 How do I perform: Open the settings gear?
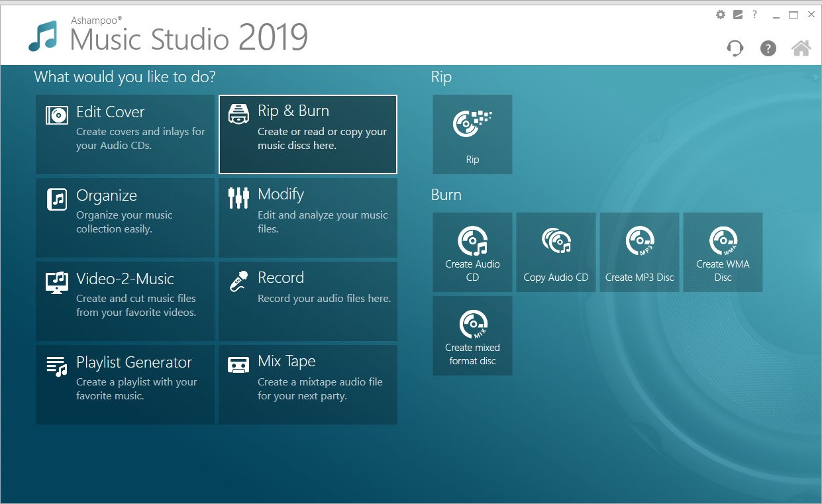[720, 14]
